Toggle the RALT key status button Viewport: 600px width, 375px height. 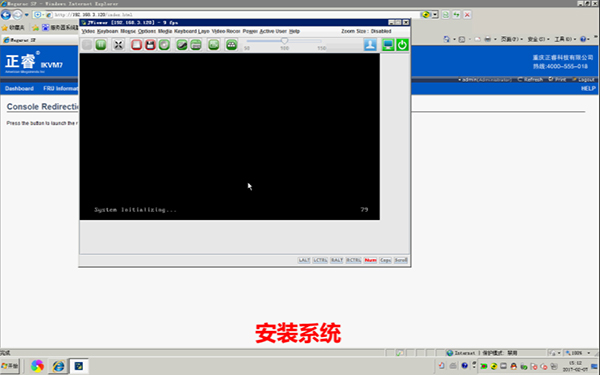coord(337,260)
